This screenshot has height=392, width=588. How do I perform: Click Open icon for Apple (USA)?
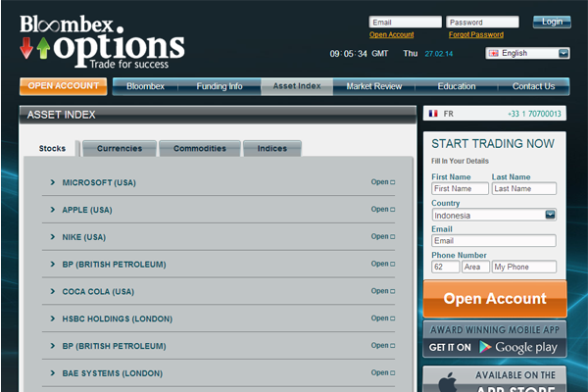pyautogui.click(x=393, y=210)
